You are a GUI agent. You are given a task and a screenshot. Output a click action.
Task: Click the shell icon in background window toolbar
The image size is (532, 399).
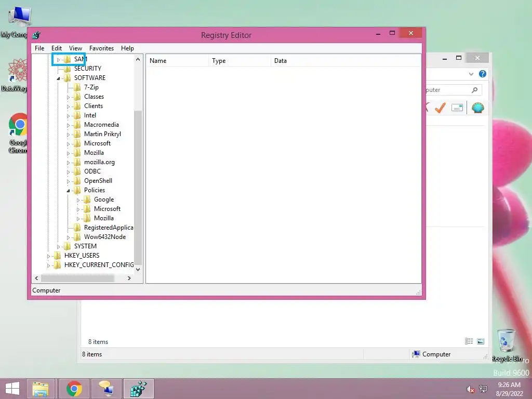[478, 108]
